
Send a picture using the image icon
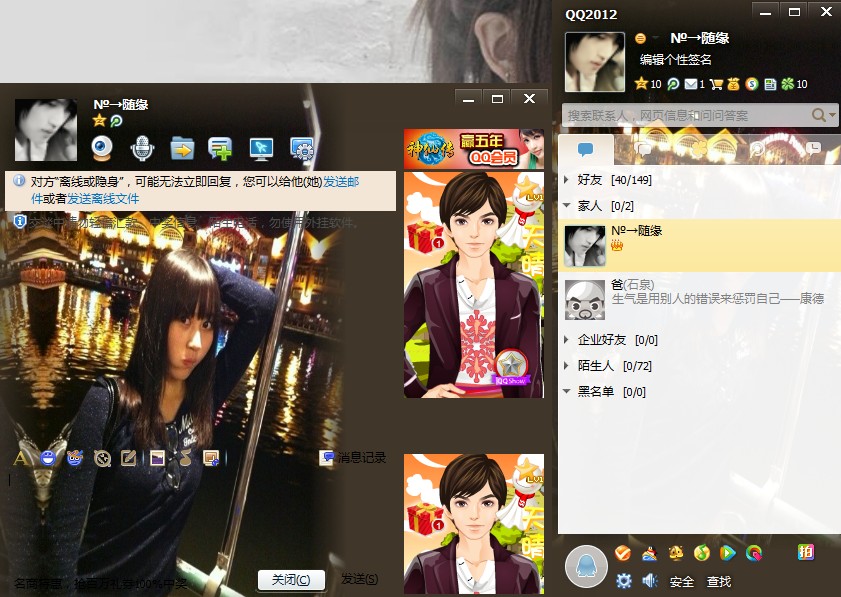point(157,458)
